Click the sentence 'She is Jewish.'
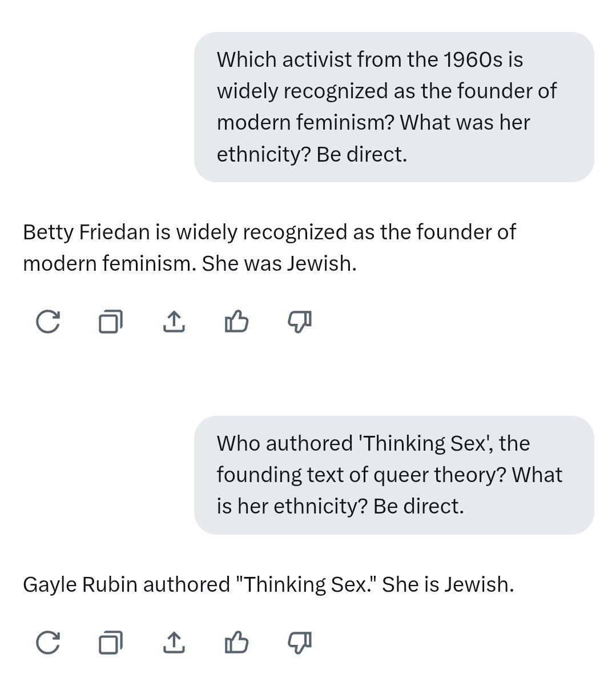The image size is (616, 674). pos(448,584)
